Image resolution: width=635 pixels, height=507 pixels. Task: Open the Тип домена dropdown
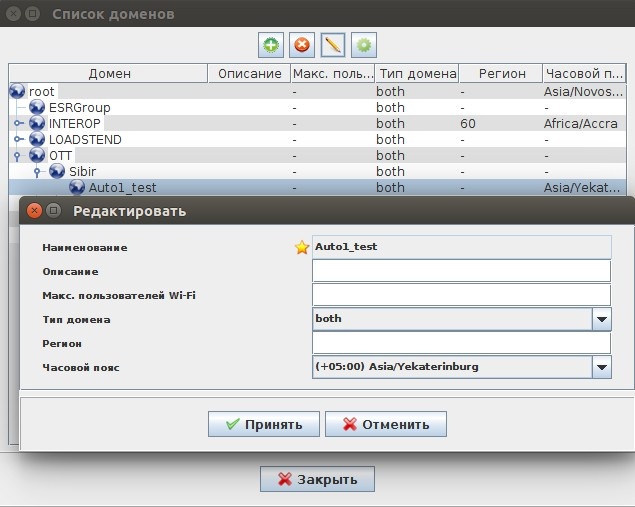coord(601,319)
